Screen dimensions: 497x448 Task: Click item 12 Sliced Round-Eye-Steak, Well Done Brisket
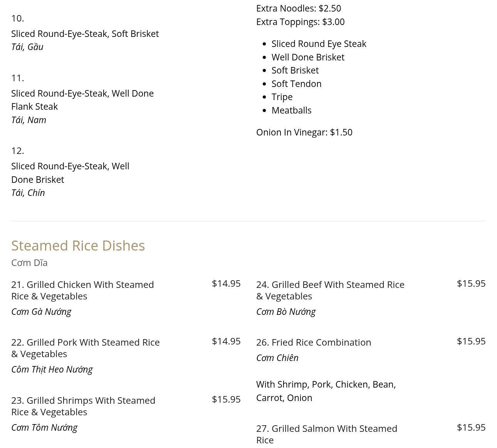point(70,173)
